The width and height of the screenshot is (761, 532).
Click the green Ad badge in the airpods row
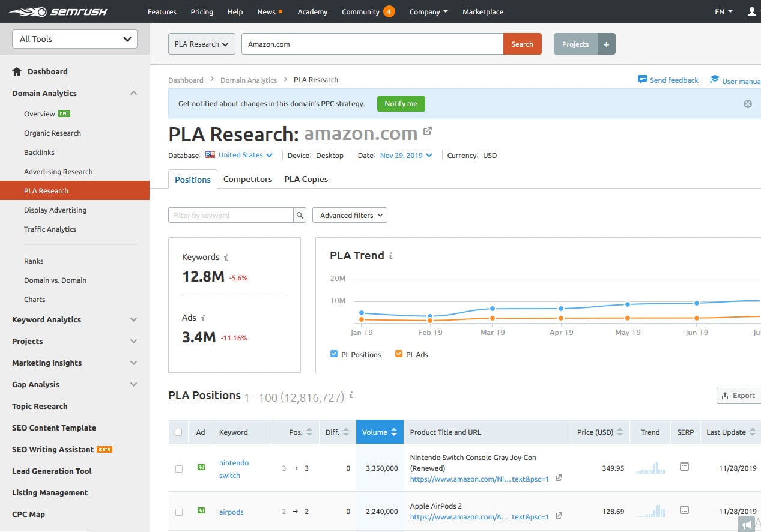click(x=201, y=512)
